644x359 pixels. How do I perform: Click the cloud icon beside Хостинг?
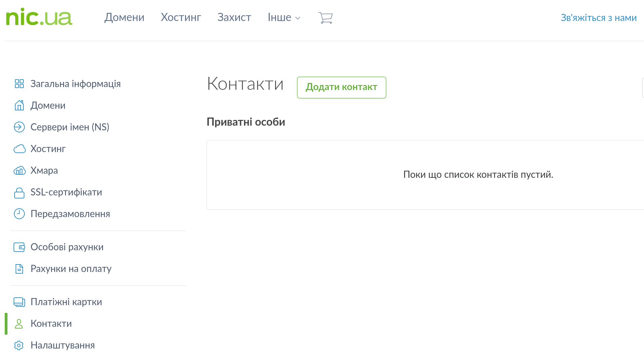coord(19,149)
